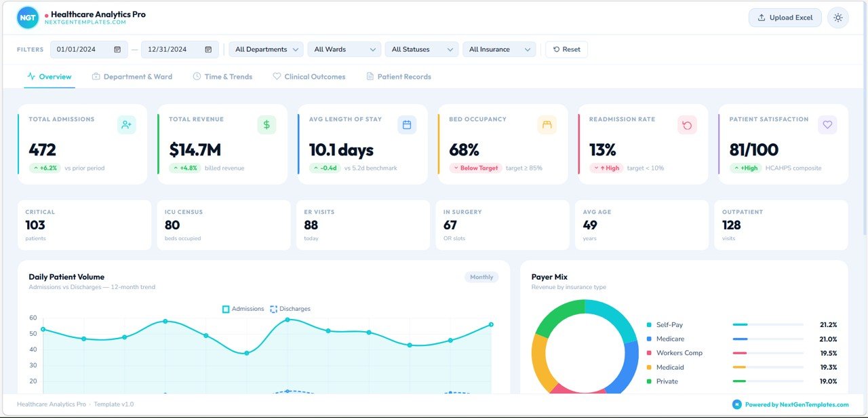
Task: Expand the All Insurance filter
Action: click(499, 49)
